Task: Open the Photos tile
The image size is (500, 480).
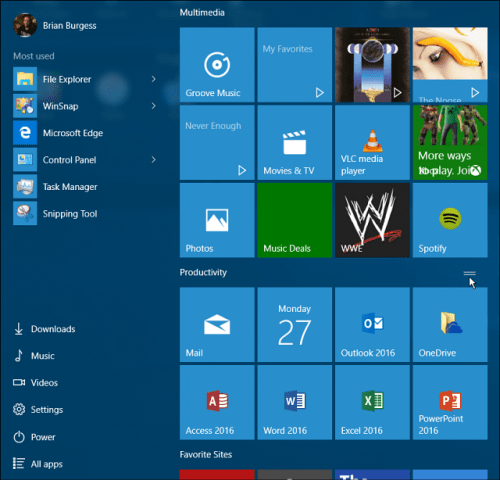Action: coord(217,220)
